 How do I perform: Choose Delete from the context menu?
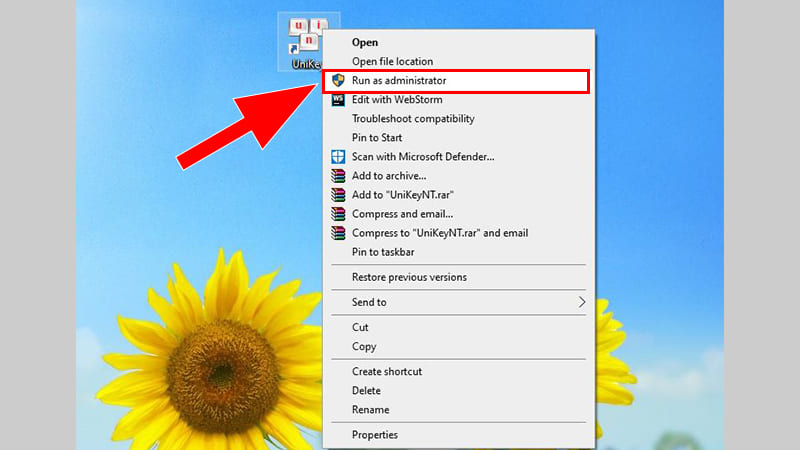(366, 391)
